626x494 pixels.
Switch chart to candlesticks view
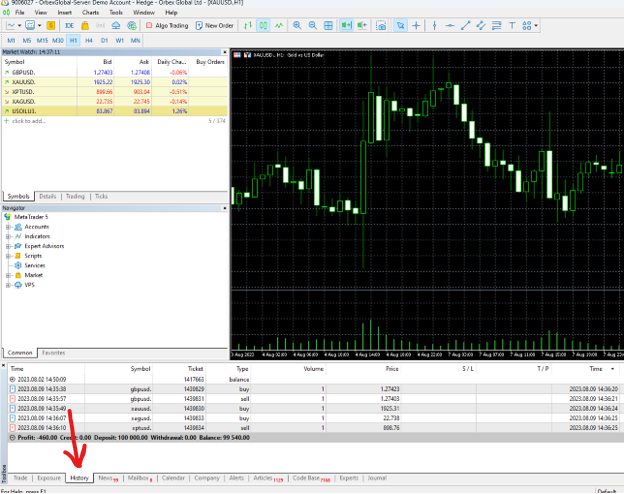263,26
